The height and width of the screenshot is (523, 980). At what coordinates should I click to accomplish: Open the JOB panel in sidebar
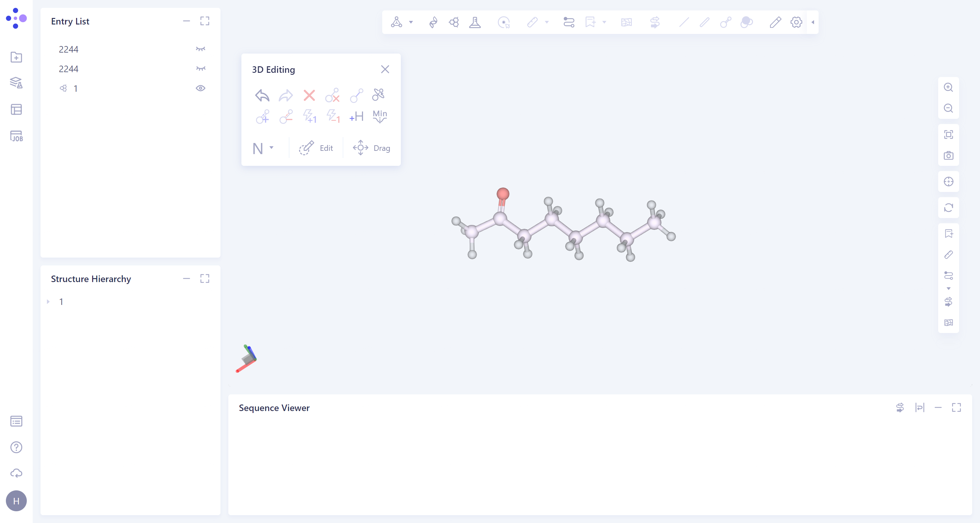point(16,136)
